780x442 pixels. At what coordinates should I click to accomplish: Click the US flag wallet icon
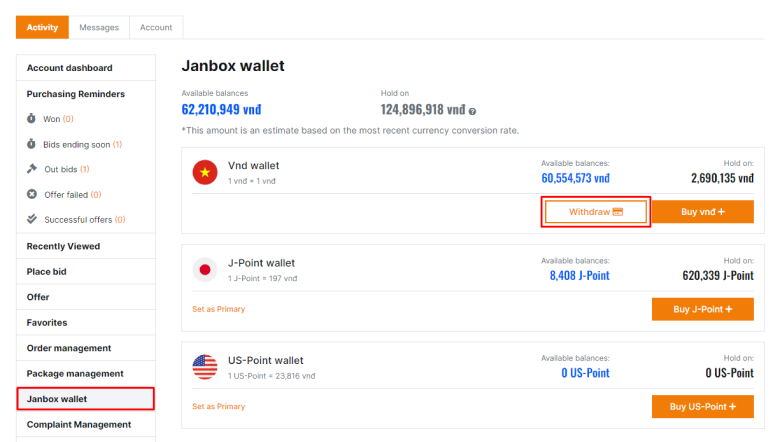click(x=205, y=367)
